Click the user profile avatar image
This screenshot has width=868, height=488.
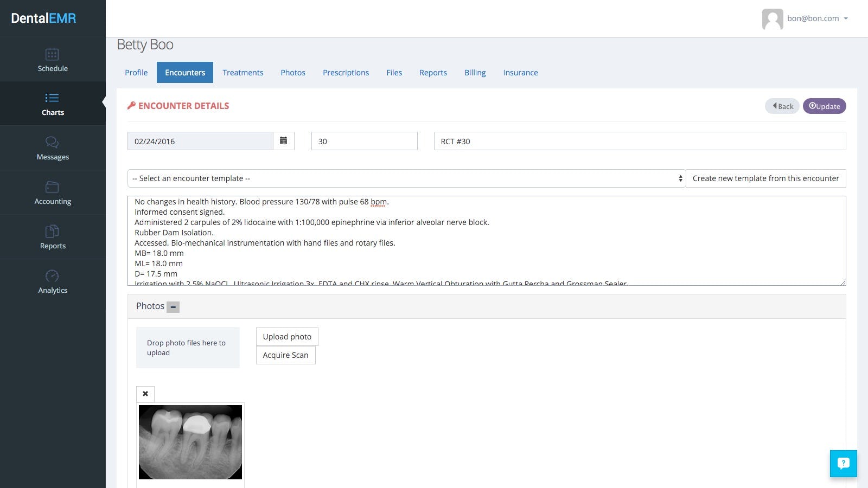[x=772, y=18]
